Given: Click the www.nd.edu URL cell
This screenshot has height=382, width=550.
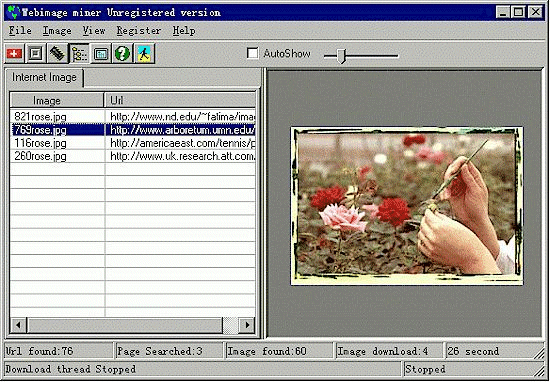Looking at the screenshot, I should pos(180,116).
